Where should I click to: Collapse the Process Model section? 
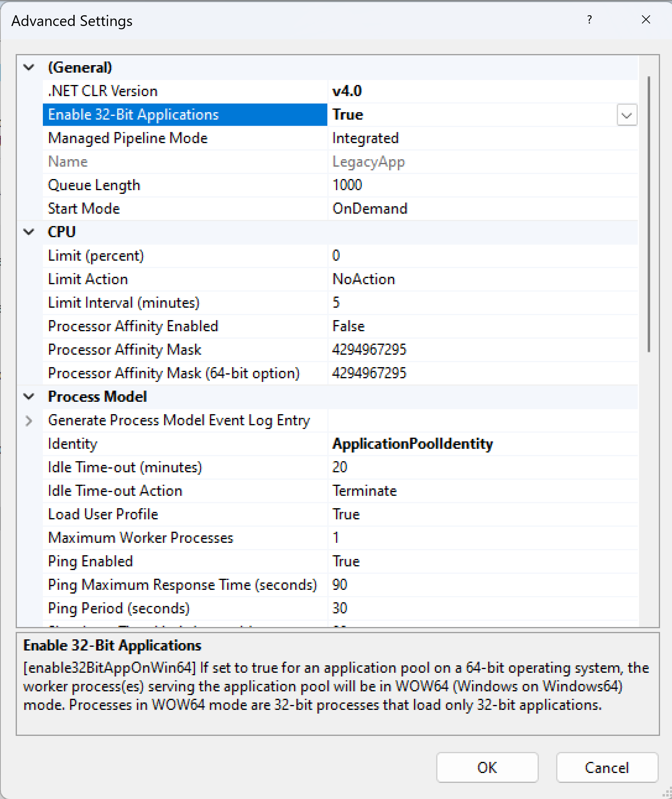point(29,397)
